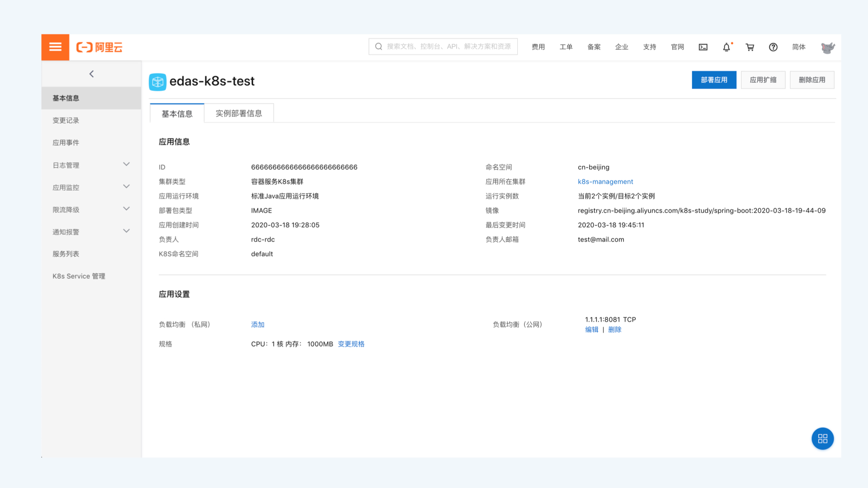This screenshot has width=868, height=488.
Task: Select K8s Service 管理 in sidebar
Action: pos(91,276)
